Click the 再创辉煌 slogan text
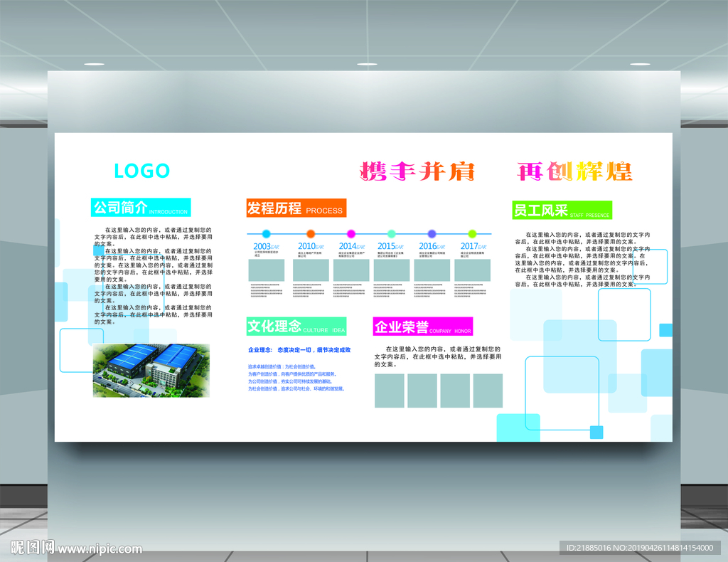728x562 pixels. (x=574, y=171)
